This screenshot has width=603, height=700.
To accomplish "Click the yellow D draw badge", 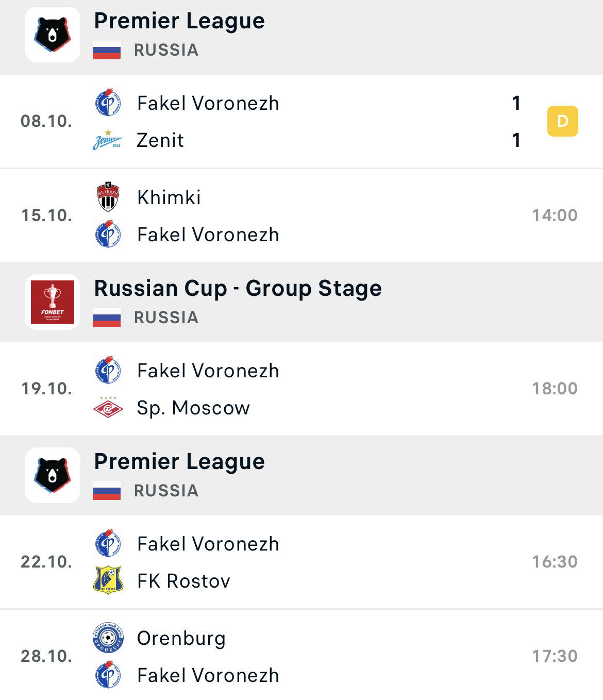I will point(562,121).
